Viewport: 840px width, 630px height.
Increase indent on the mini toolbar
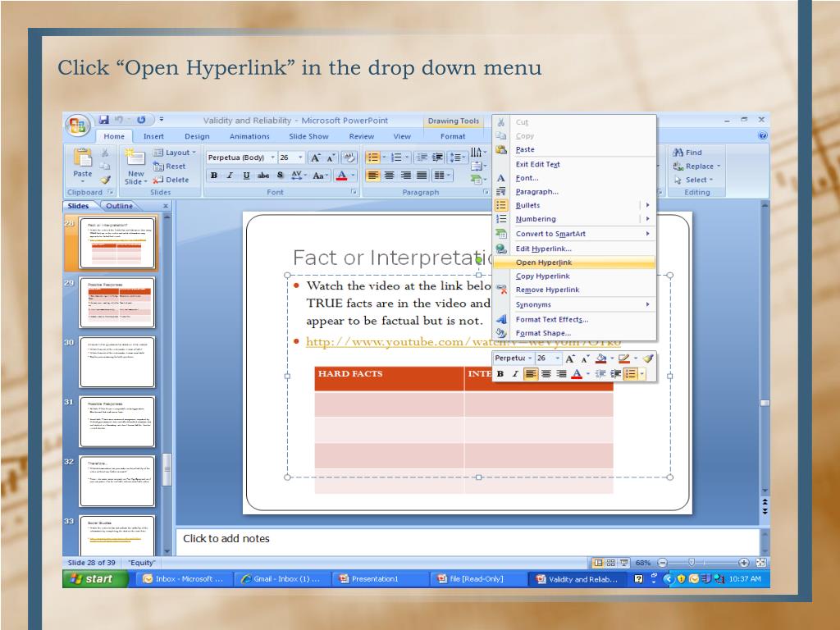[x=615, y=374]
